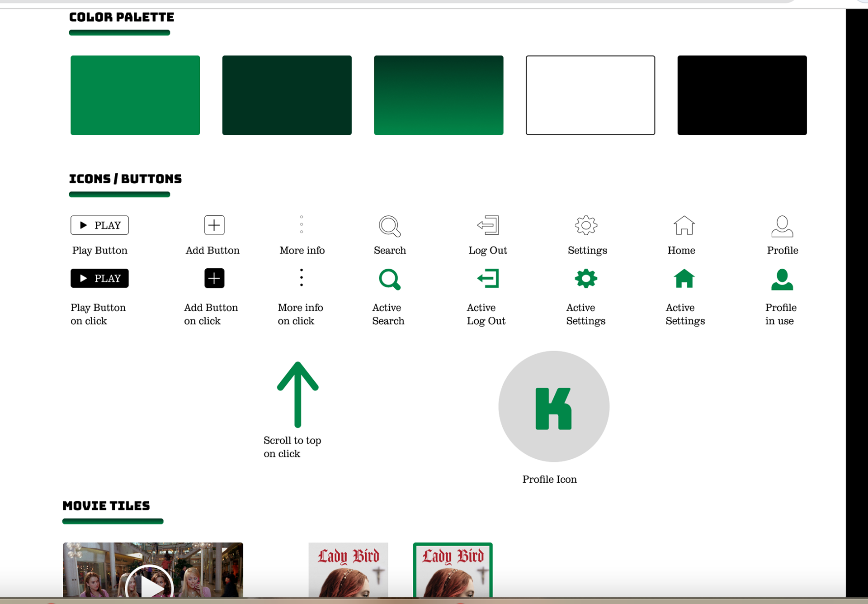Screen dimensions: 868x604
Task: Click the green Active Search icon
Action: coord(389,279)
